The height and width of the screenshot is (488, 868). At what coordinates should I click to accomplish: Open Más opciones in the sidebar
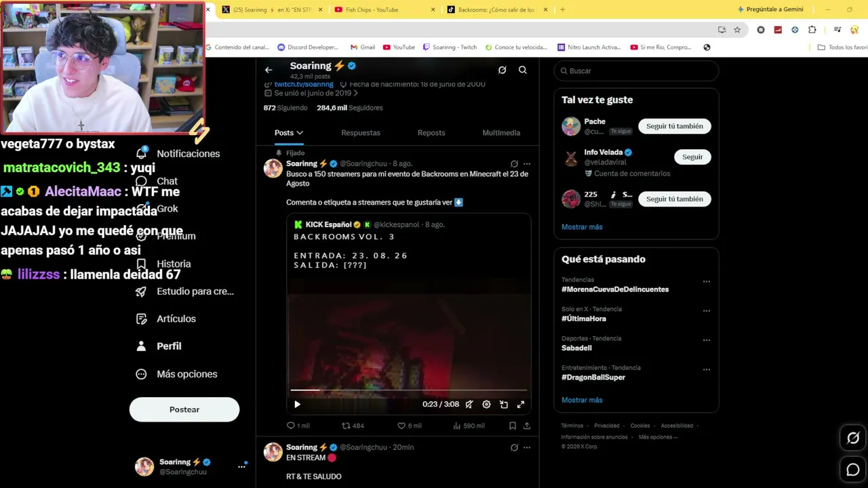(x=177, y=374)
